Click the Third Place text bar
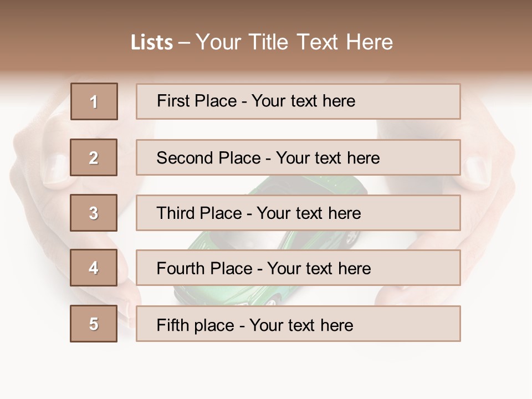532x399 pixels. click(x=298, y=213)
